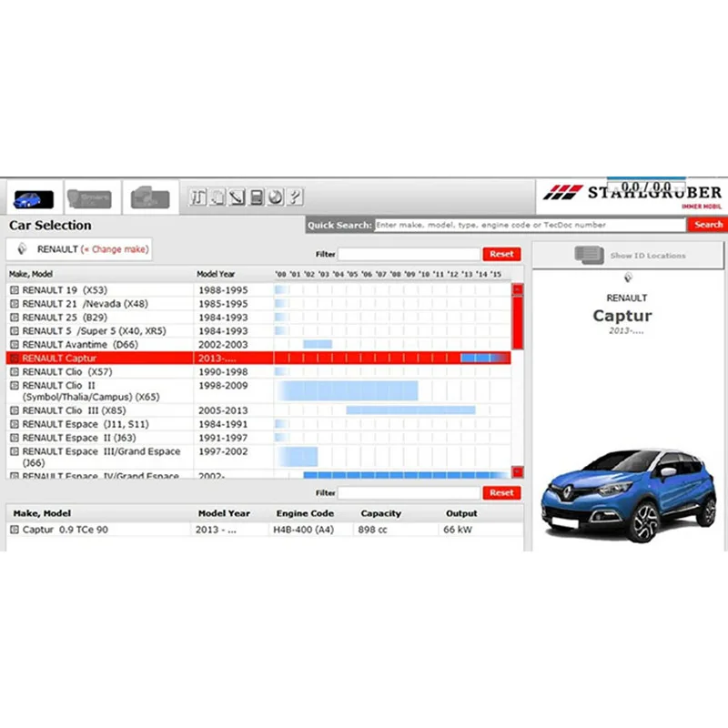Click the Engine Code column header
Image resolution: width=728 pixels, height=728 pixels.
tap(305, 513)
